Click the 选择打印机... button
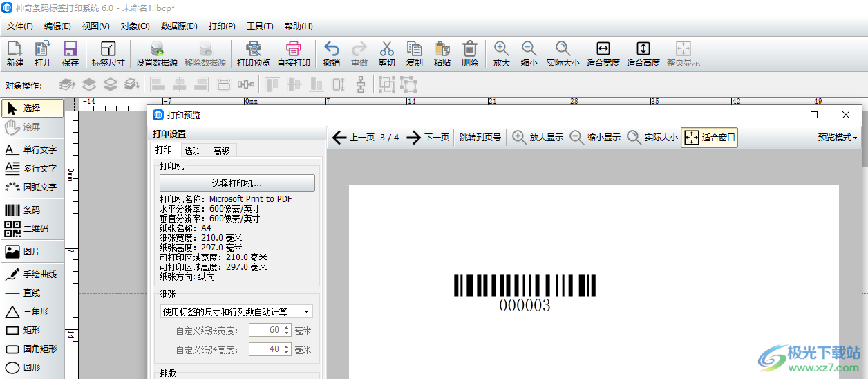 237,183
